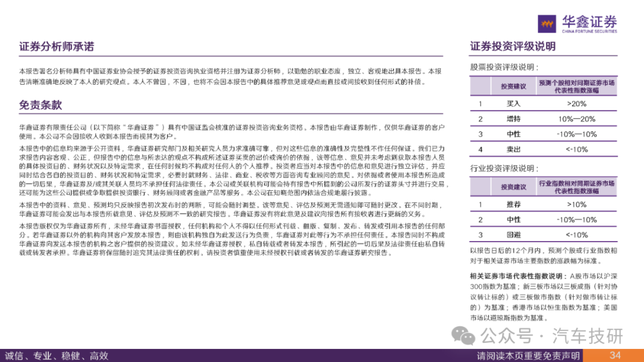This screenshot has width=644, height=362.
Task: Select the 免责条款 heading
Action: [x=41, y=105]
